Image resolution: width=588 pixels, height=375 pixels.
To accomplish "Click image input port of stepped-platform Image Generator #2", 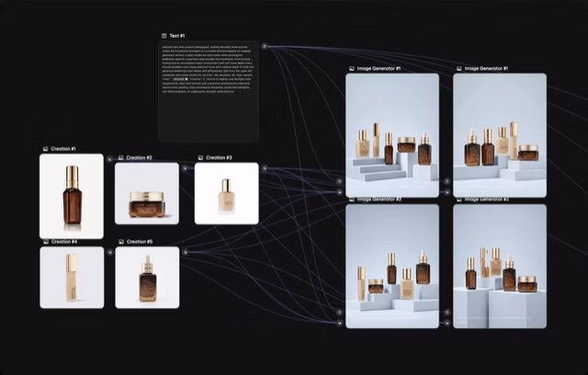I will (339, 323).
